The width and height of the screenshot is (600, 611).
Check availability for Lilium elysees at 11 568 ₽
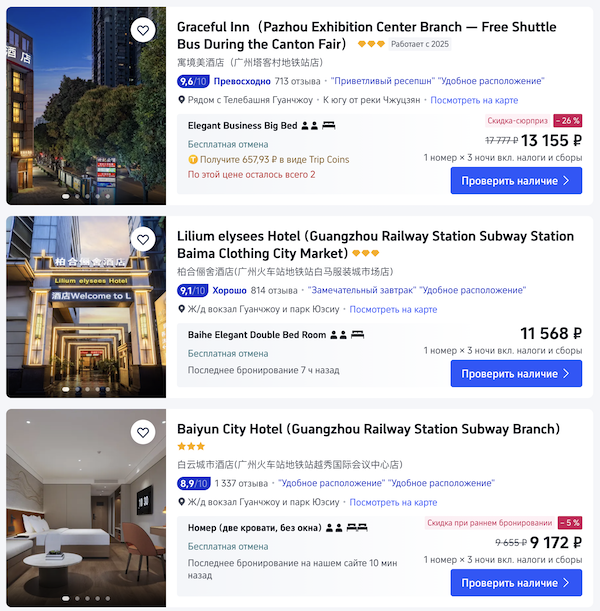(x=516, y=374)
